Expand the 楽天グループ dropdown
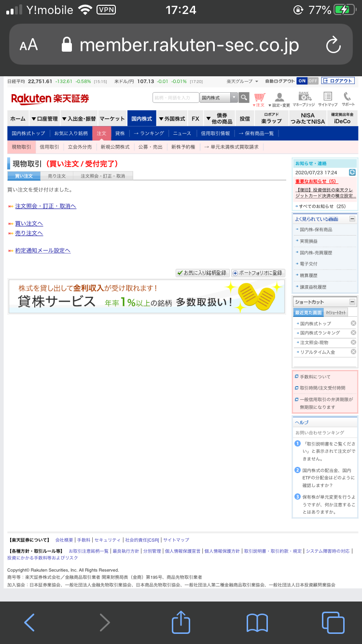 click(x=243, y=81)
